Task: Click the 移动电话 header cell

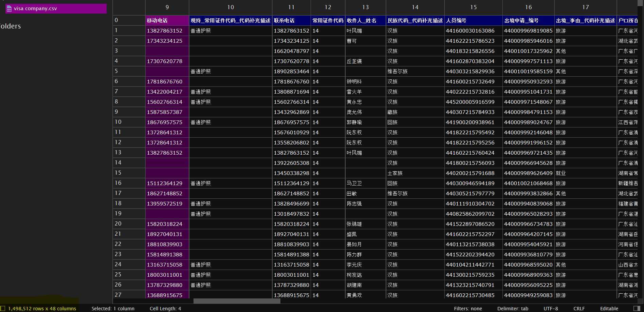Action: (x=167, y=20)
